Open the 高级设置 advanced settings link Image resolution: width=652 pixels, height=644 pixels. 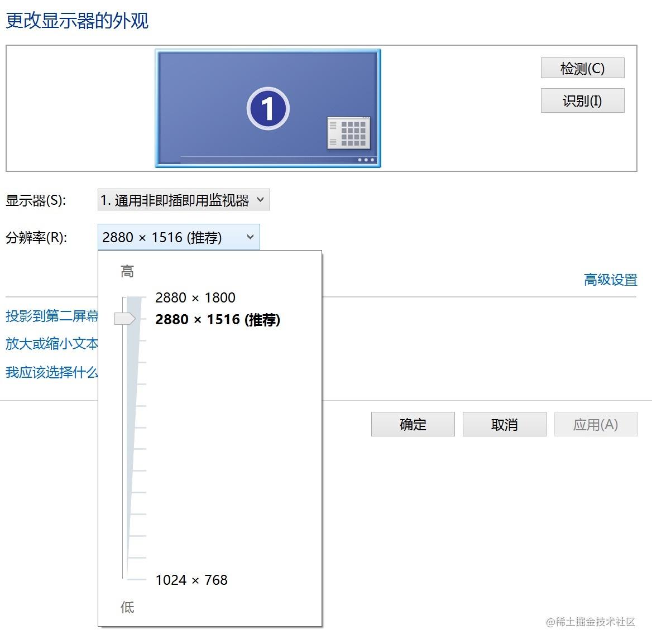(x=611, y=280)
